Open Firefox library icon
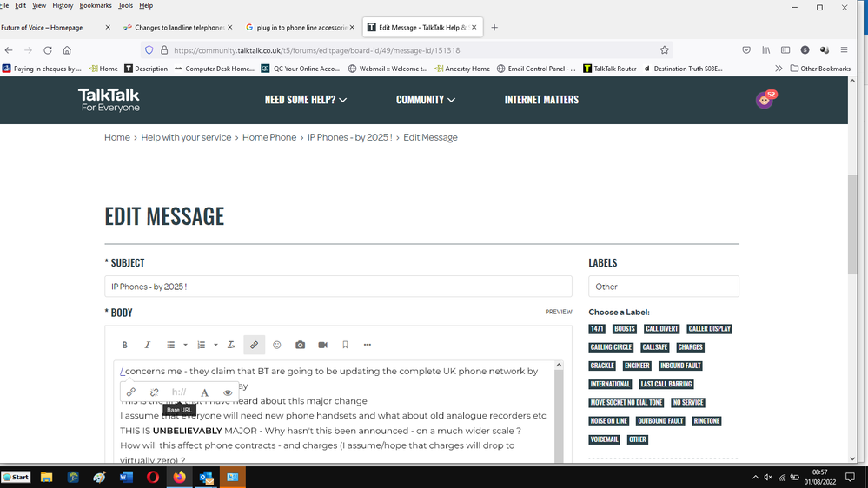The width and height of the screenshot is (868, 488). click(766, 50)
